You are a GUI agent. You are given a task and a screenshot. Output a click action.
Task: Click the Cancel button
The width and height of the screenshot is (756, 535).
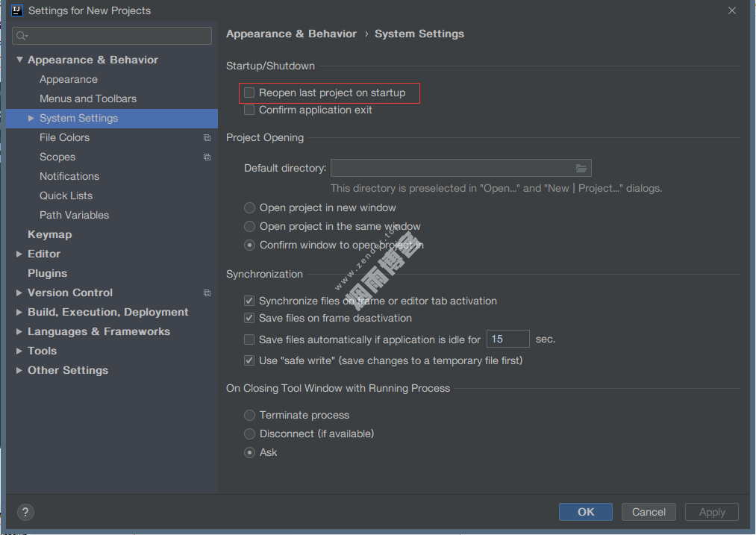click(x=649, y=512)
